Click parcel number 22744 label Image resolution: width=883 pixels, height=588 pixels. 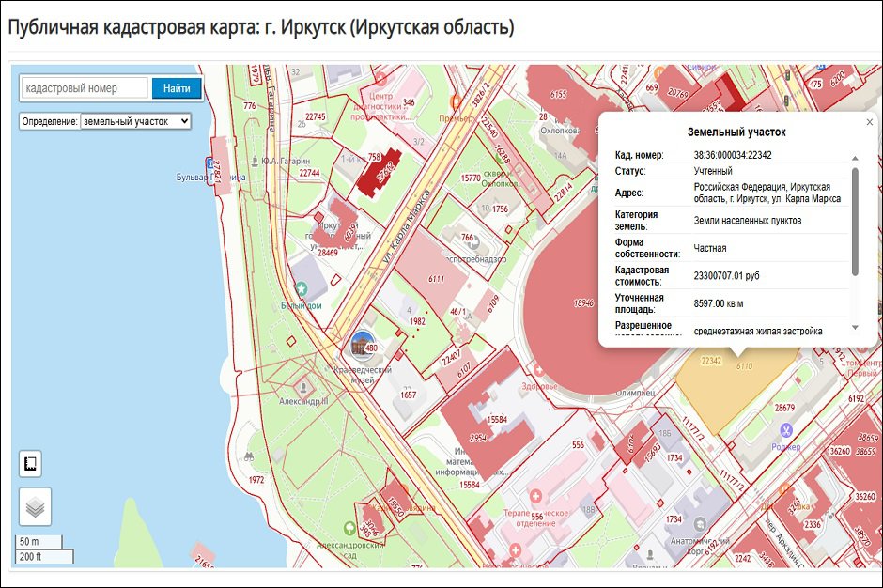(x=310, y=173)
